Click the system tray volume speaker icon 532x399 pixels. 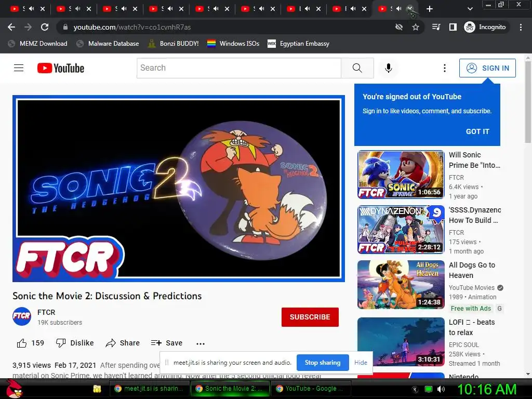point(441,389)
